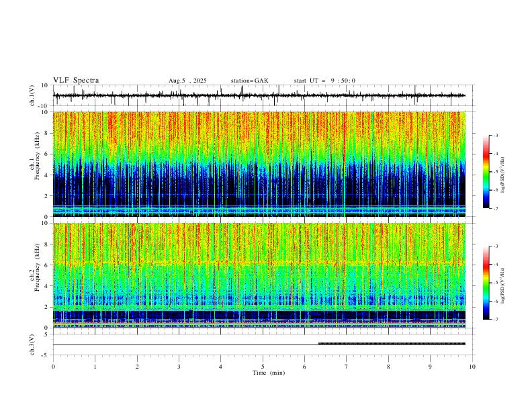Click inside the ch.2 spectrogram panel
Screen dimensions: 532x411
259,275
